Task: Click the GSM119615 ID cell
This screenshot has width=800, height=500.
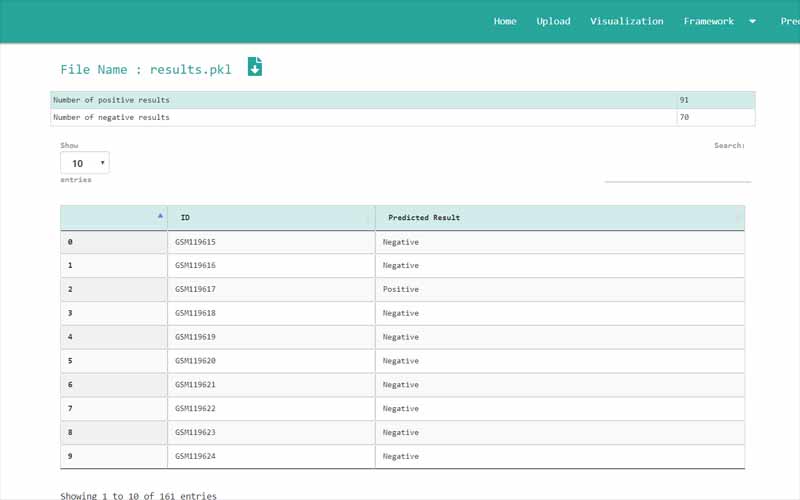Action: (x=195, y=242)
